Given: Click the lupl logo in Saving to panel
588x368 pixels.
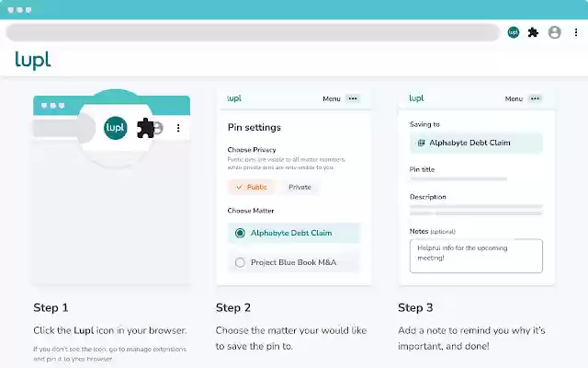Looking at the screenshot, I should (x=416, y=98).
